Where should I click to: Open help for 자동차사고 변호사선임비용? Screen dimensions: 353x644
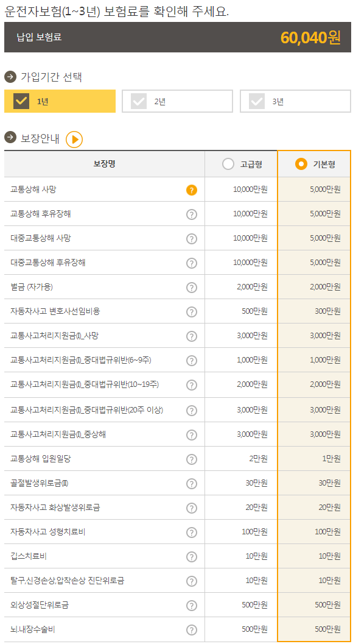192,312
